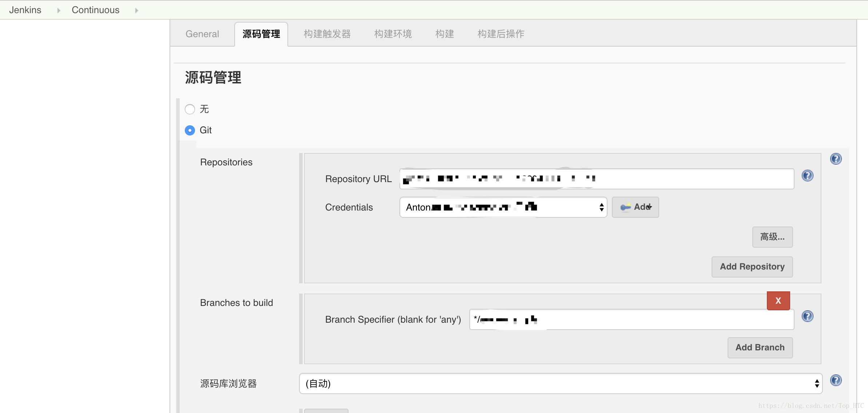The image size is (868, 413).
Task: Click the 源码管理 tab
Action: click(261, 34)
